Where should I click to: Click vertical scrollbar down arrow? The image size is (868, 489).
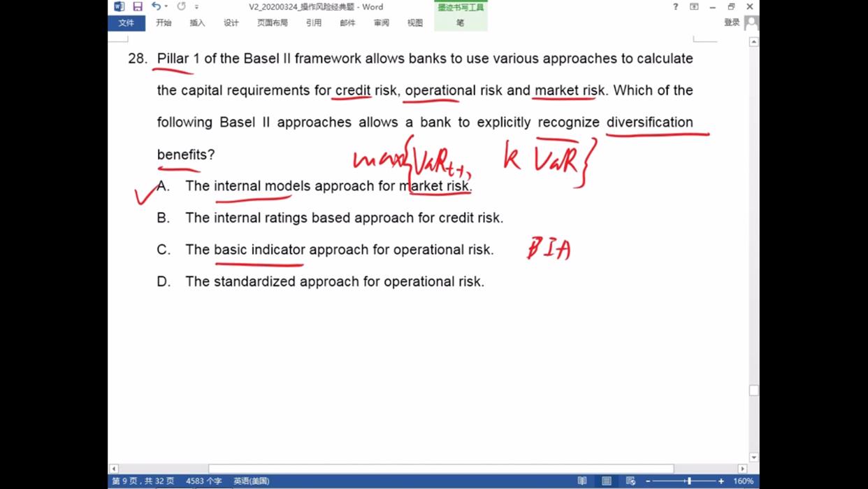coord(753,458)
